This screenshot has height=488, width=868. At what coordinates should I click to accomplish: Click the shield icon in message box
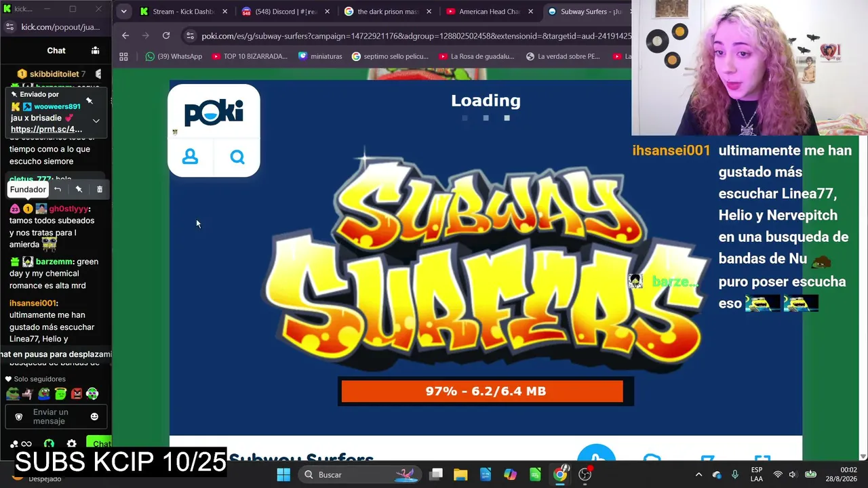[x=19, y=416]
